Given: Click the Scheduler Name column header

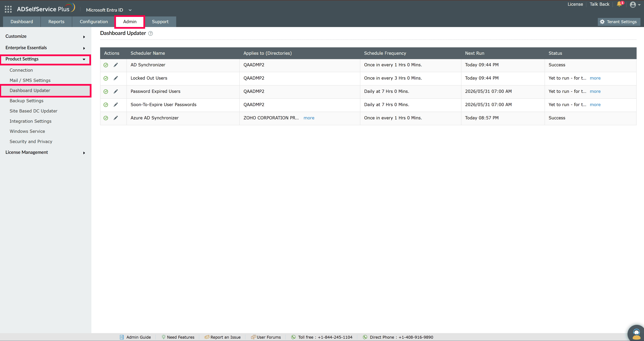Looking at the screenshot, I should click(x=148, y=53).
